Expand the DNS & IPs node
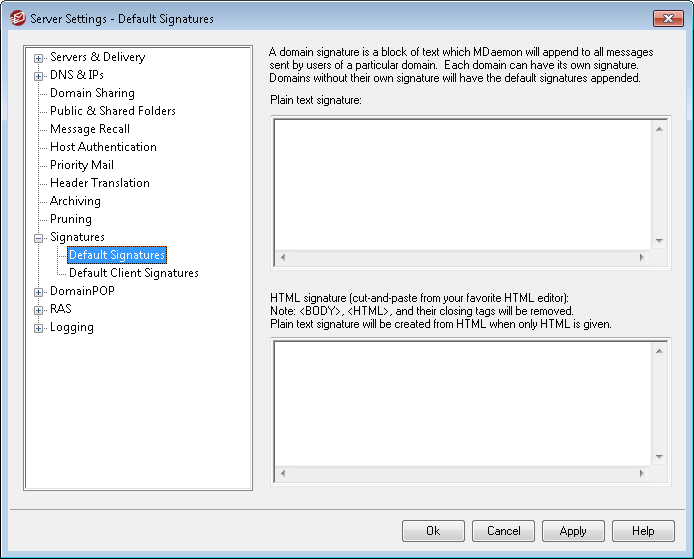This screenshot has height=559, width=694. [39, 76]
